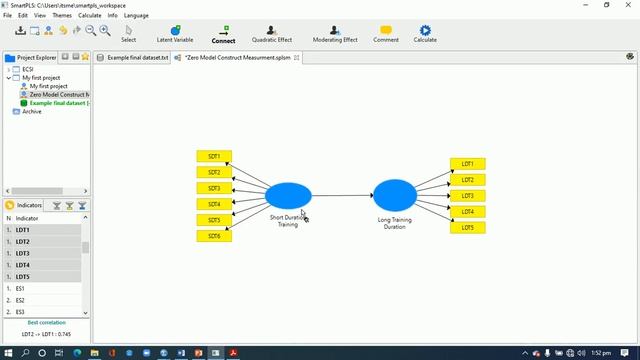Open the Calculate menu
Screen dimensions: 640x360
89,16
